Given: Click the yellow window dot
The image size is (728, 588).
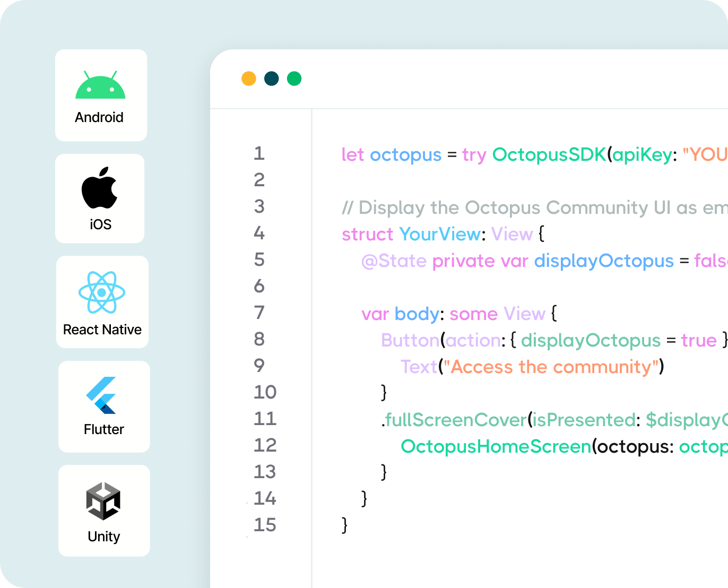Looking at the screenshot, I should click(x=249, y=79).
